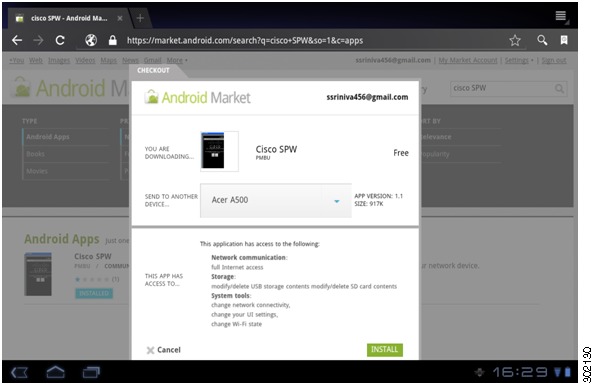Click the URL address field
Image resolution: width=593 pixels, height=386 pixels.
pyautogui.click(x=245, y=40)
